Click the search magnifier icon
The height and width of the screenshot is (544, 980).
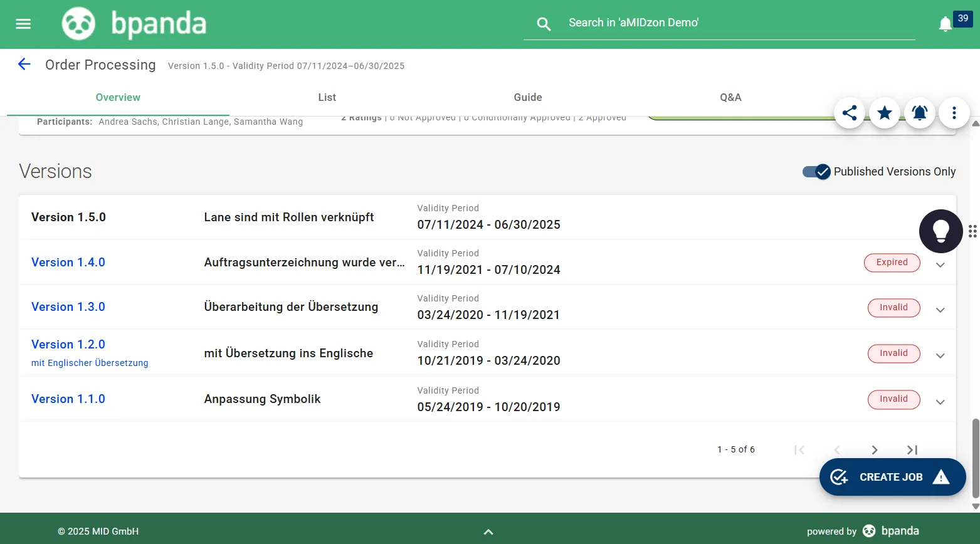click(544, 24)
